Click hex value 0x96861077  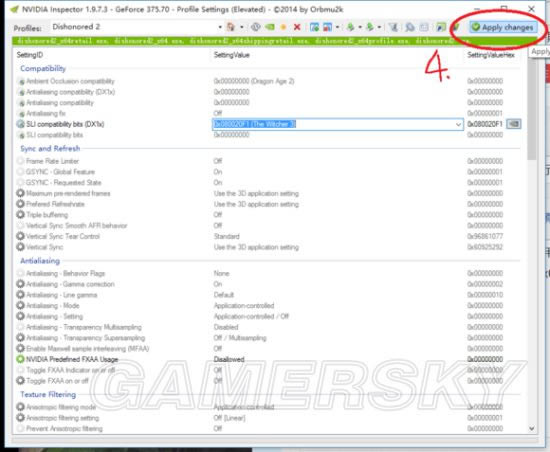(x=485, y=236)
